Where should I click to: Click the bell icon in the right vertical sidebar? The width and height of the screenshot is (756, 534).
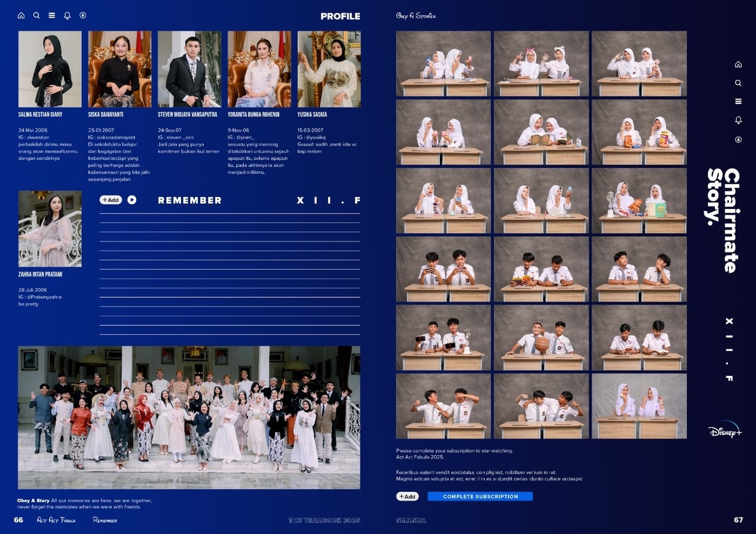(738, 120)
